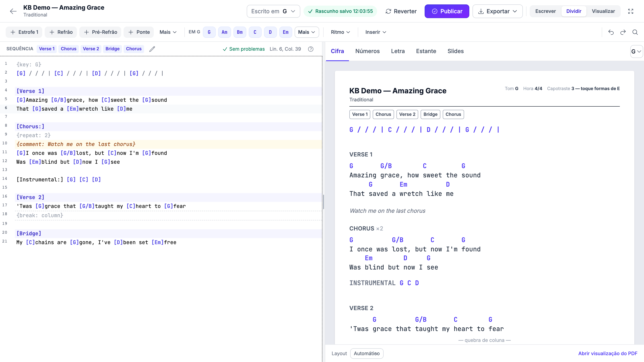Click the Rascunho salvo status badge

(340, 11)
